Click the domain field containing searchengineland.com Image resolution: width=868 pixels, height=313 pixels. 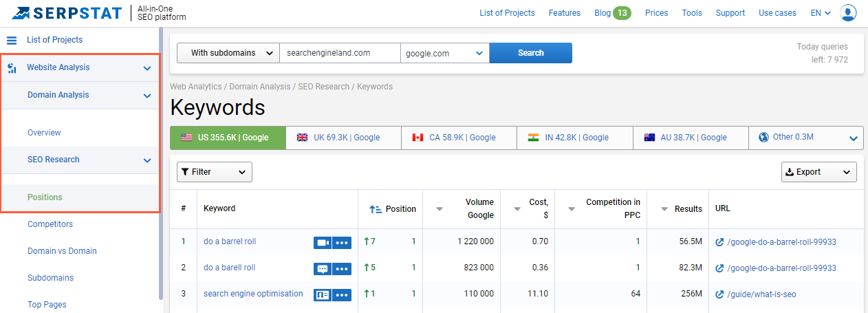[x=340, y=53]
